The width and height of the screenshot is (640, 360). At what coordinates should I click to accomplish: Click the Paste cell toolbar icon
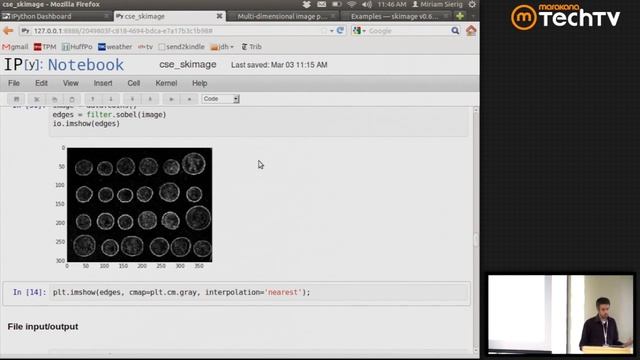[x=72, y=99]
